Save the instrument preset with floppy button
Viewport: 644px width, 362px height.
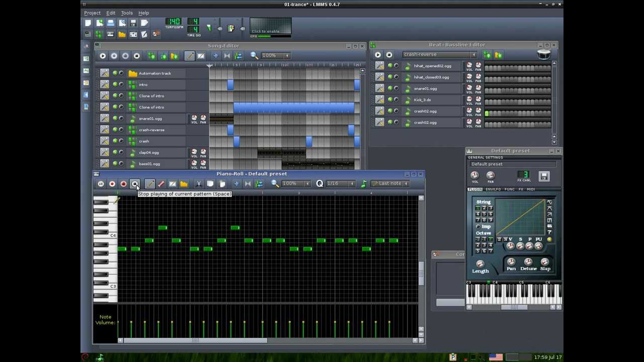coord(544,176)
